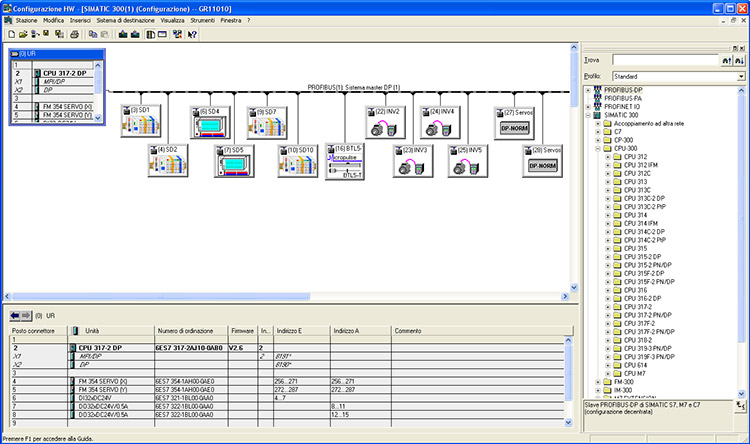Expand the PROFINET IO tree node
This screenshot has width=750, height=444.
click(588, 107)
